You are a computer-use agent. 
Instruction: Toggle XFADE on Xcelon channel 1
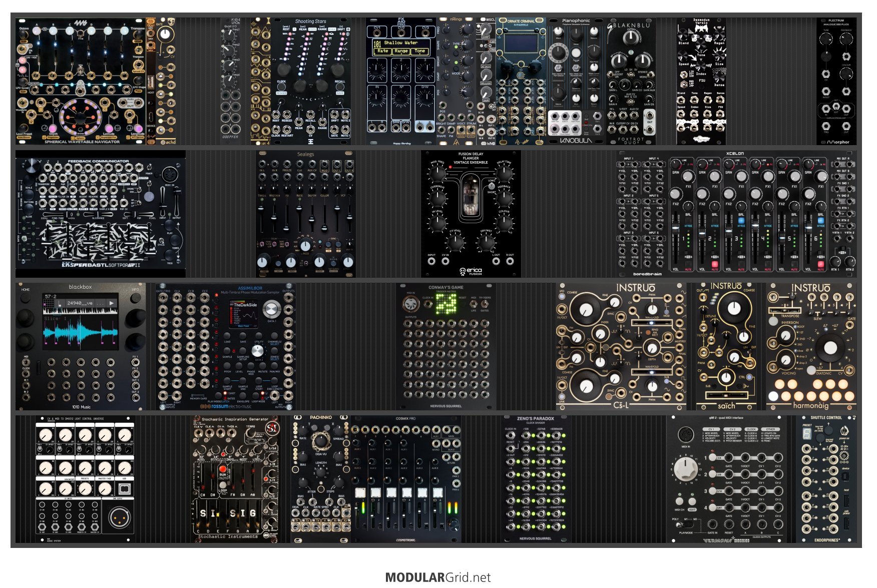click(688, 220)
